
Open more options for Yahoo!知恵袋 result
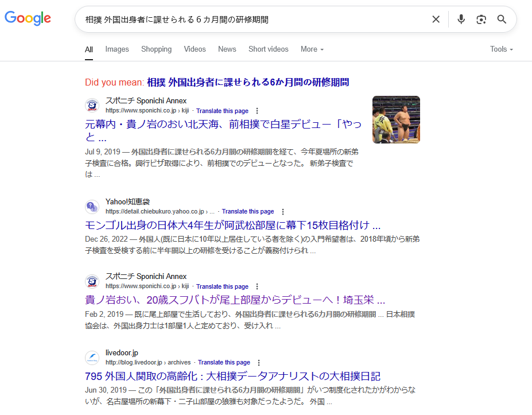[283, 211]
